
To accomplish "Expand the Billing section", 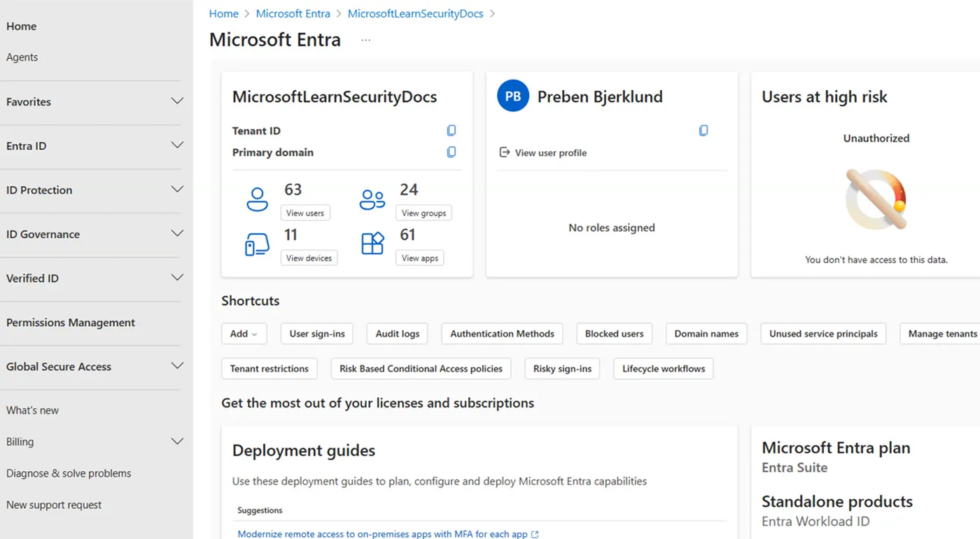I will [x=178, y=442].
